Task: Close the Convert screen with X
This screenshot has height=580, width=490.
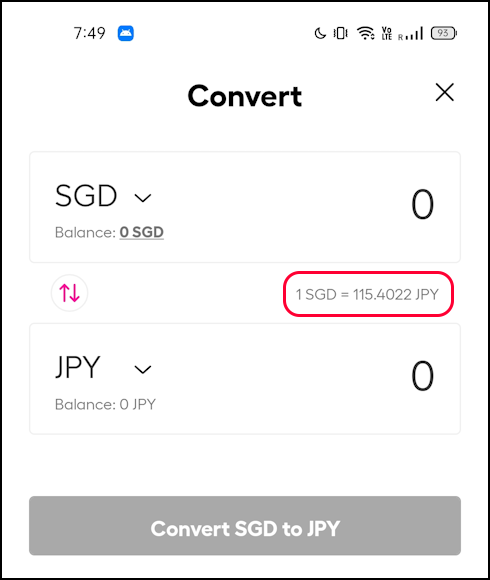Action: pos(445,92)
